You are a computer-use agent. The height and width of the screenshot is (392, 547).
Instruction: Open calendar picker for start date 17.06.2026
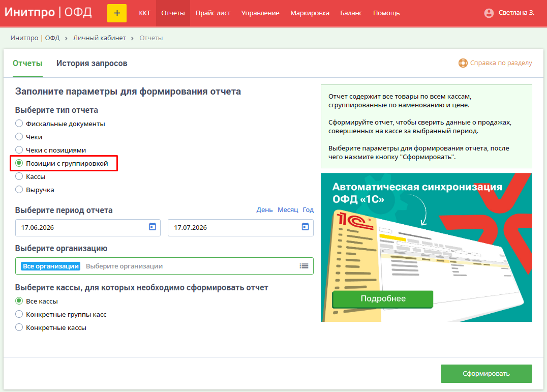point(153,227)
